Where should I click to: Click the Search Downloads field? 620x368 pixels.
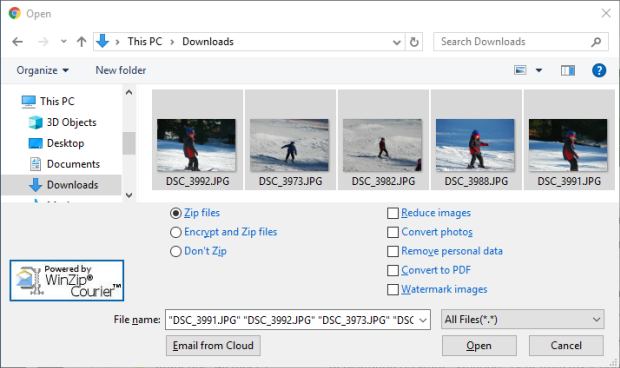click(x=520, y=42)
